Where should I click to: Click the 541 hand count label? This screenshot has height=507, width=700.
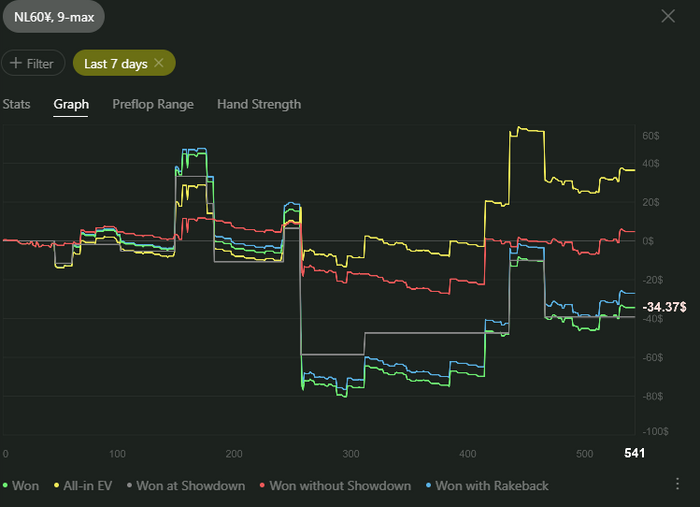click(635, 453)
